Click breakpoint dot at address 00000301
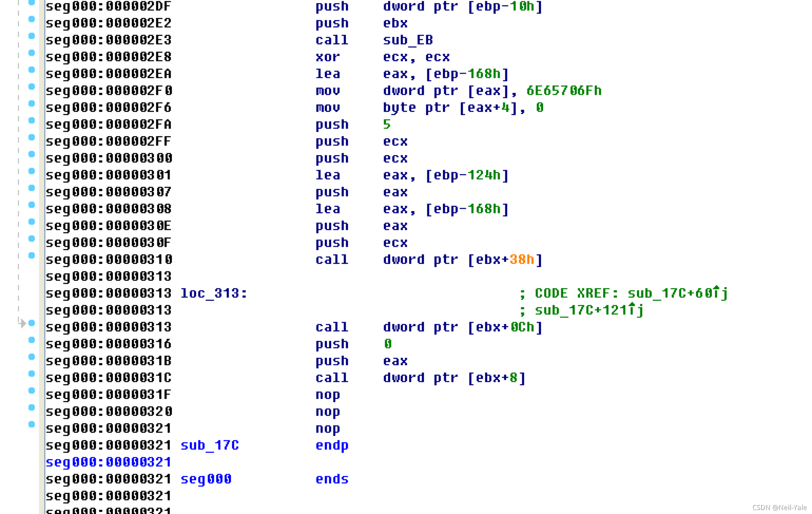The height and width of the screenshot is (514, 812). (x=31, y=171)
